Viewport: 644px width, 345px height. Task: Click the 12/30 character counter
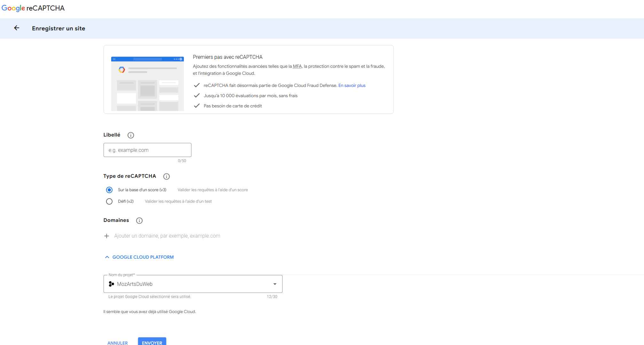coord(272,297)
